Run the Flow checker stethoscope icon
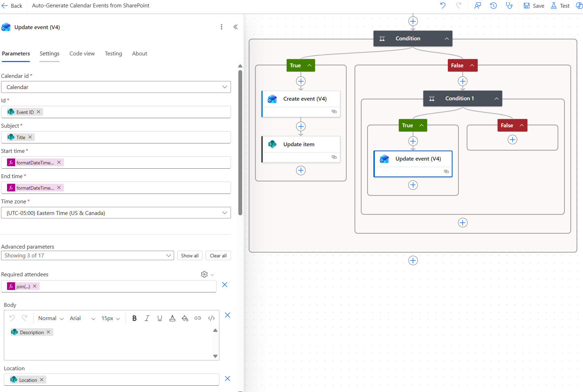The image size is (583, 392). [509, 6]
